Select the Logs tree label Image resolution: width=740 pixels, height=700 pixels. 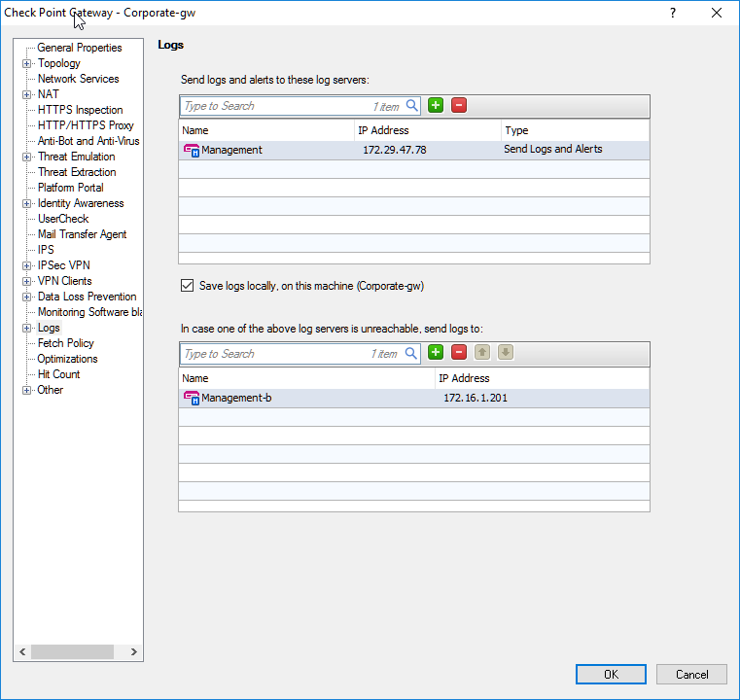49,328
